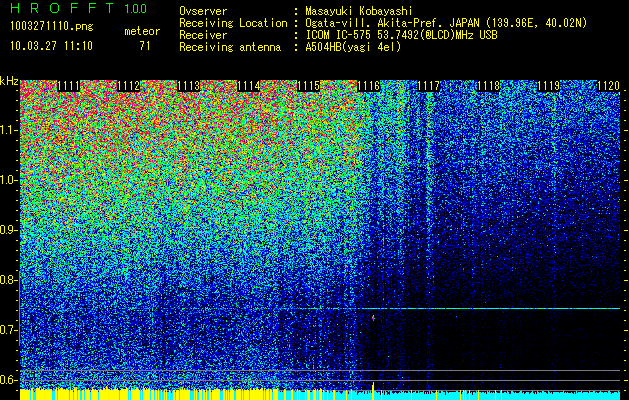Click the 1.1 frequency axis label

9,130
